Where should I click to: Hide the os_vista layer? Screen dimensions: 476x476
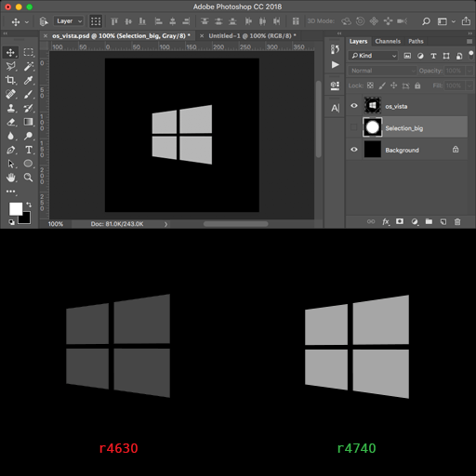(x=354, y=106)
